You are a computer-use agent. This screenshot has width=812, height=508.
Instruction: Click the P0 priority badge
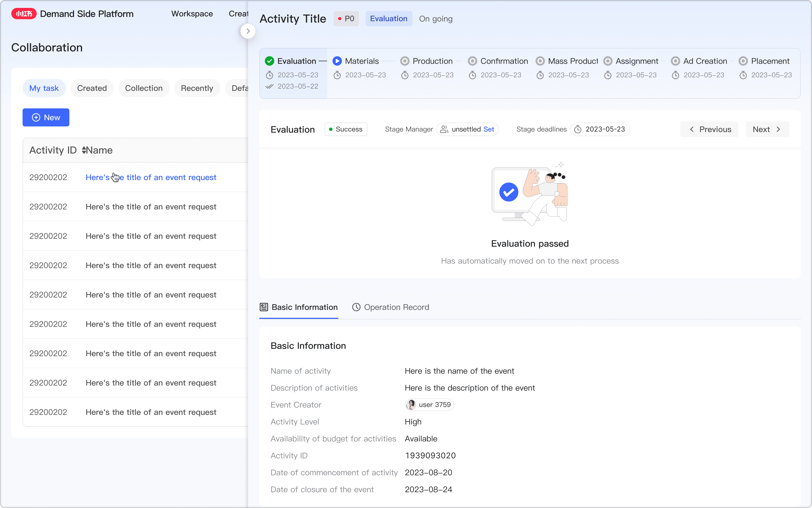[x=346, y=19]
